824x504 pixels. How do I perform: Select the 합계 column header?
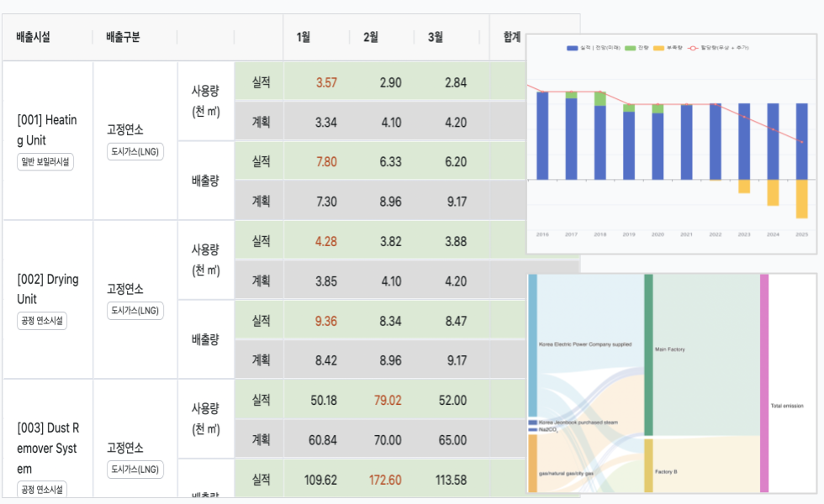(512, 37)
